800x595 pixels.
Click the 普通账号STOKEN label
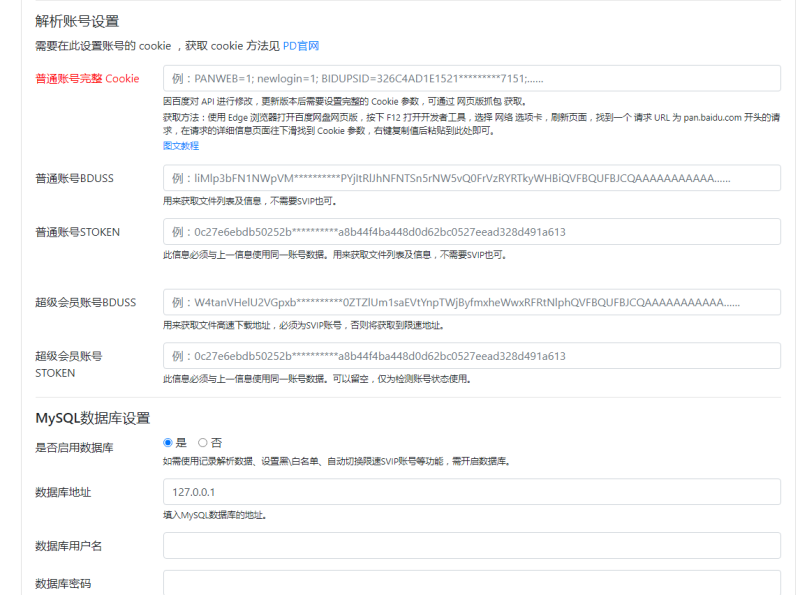pyautogui.click(x=78, y=232)
